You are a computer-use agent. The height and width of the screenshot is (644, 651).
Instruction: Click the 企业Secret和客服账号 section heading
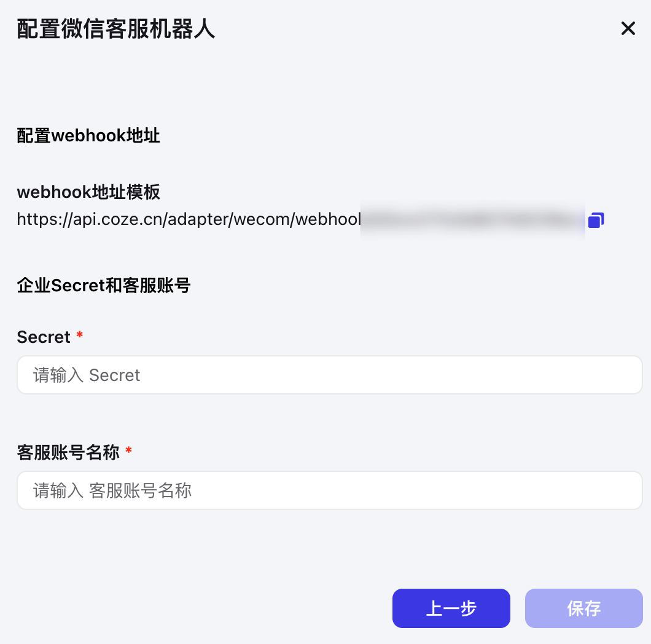pyautogui.click(x=104, y=286)
